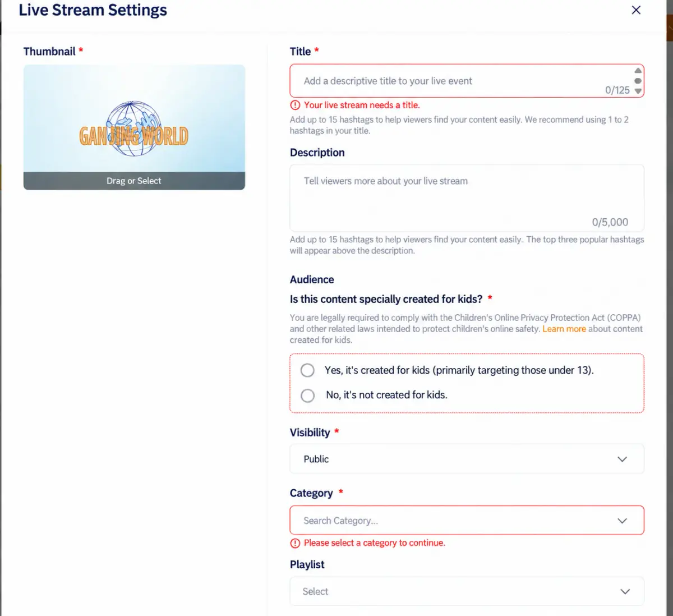The height and width of the screenshot is (616, 673).
Task: Click the Live Stream Settings heading
Action: pos(93,10)
